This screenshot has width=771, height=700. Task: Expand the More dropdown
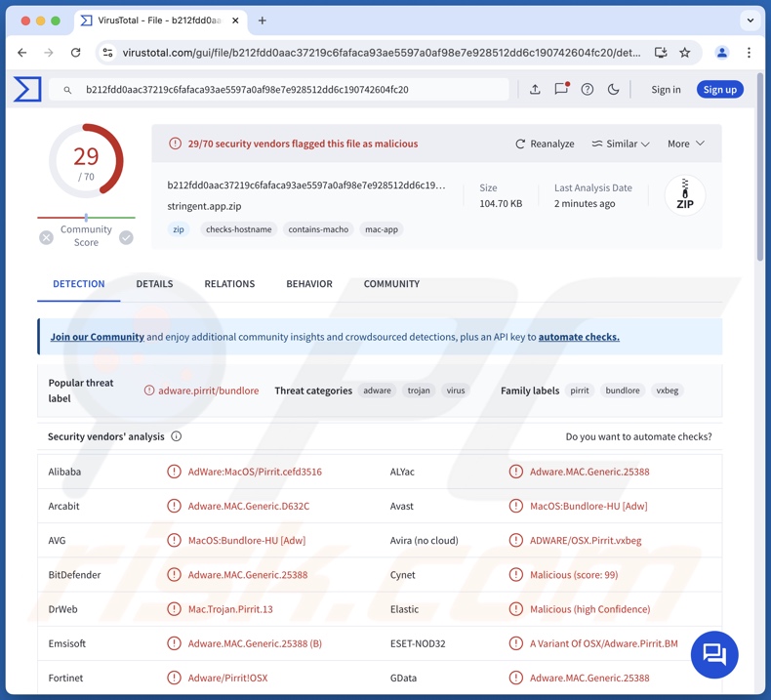(686, 144)
